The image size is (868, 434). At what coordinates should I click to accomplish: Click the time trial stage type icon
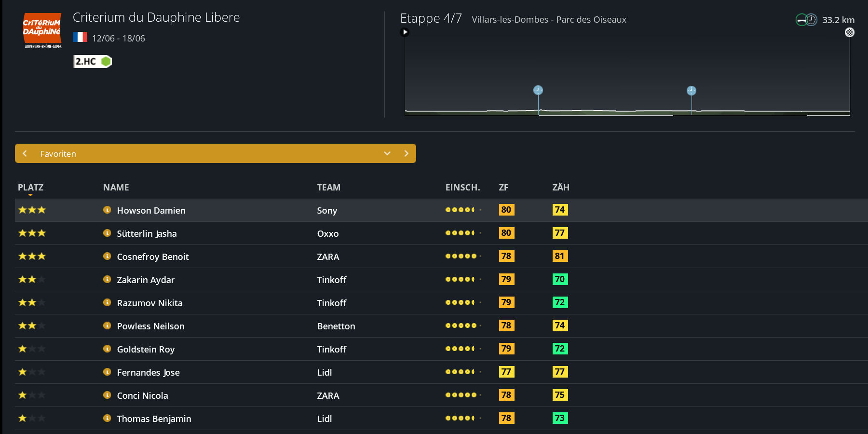[806, 20]
